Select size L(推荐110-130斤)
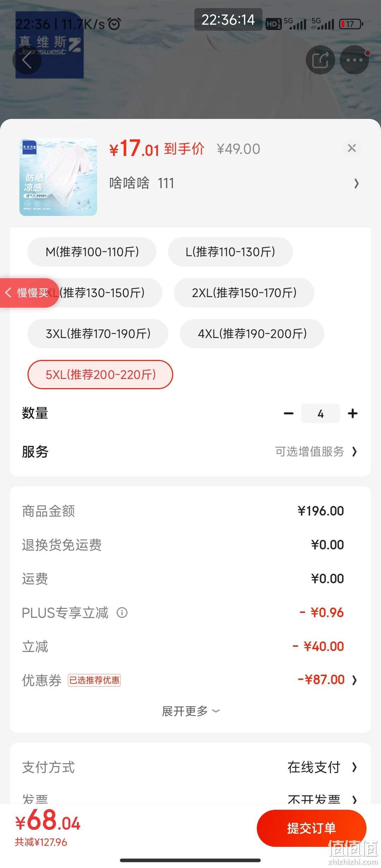 (x=230, y=252)
